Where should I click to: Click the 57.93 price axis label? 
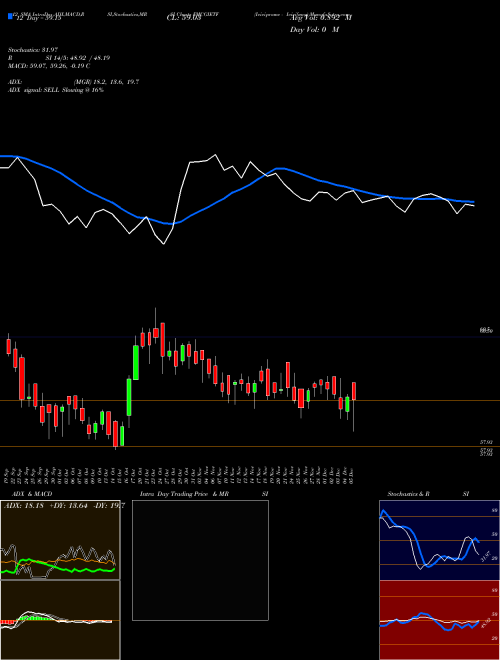tap(486, 442)
